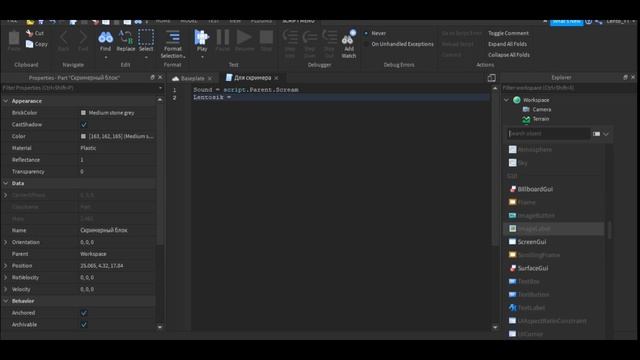Image resolution: width=640 pixels, height=360 pixels.
Task: Expand the Orientation property
Action: (6, 242)
